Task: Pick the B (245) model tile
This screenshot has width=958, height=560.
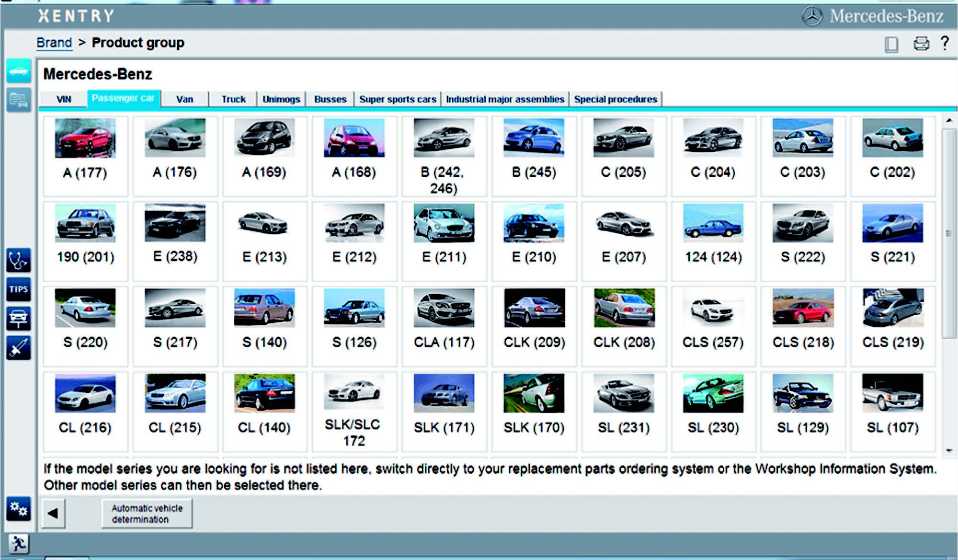Action: [x=534, y=156]
